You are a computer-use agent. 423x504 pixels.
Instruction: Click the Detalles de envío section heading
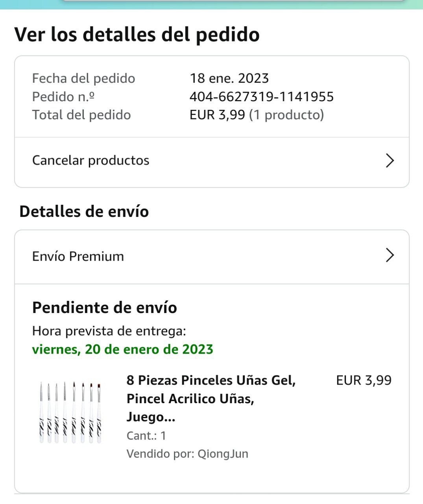pos(84,211)
